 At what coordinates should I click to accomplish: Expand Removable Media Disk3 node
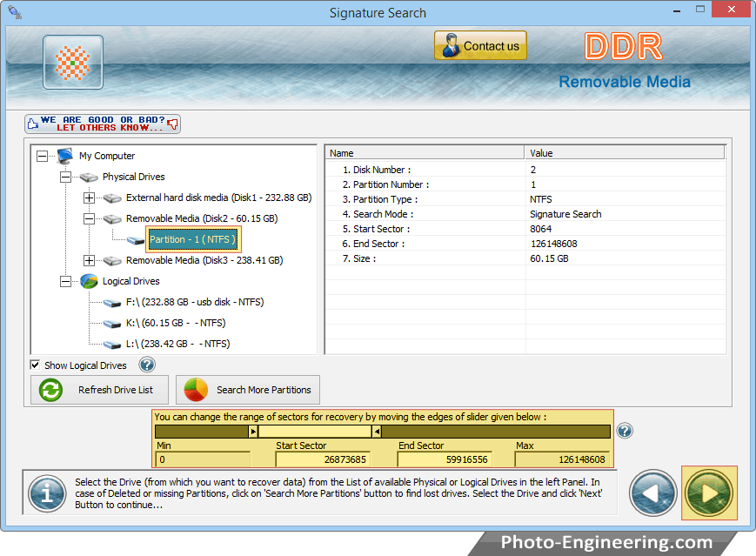pyautogui.click(x=90, y=260)
